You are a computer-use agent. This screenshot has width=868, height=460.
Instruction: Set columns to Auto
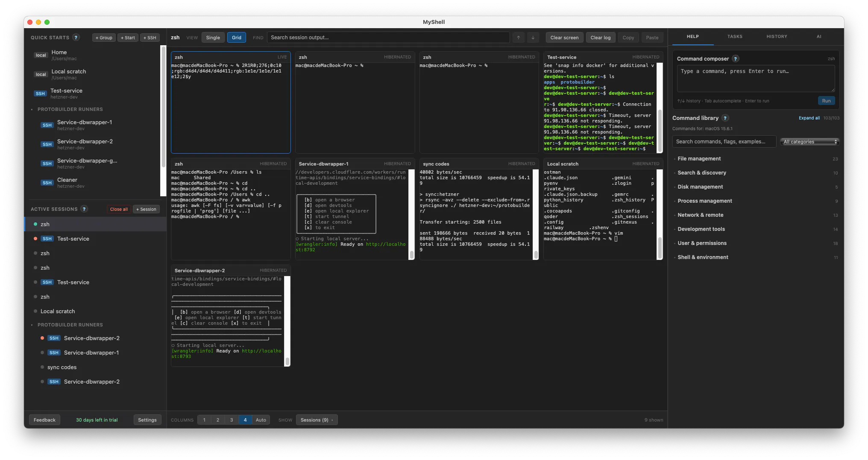point(261,420)
